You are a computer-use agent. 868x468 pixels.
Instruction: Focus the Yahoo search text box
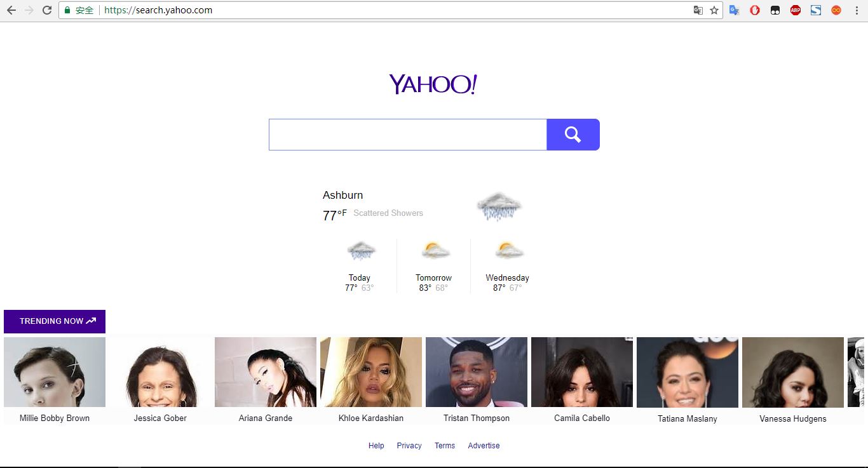(407, 135)
